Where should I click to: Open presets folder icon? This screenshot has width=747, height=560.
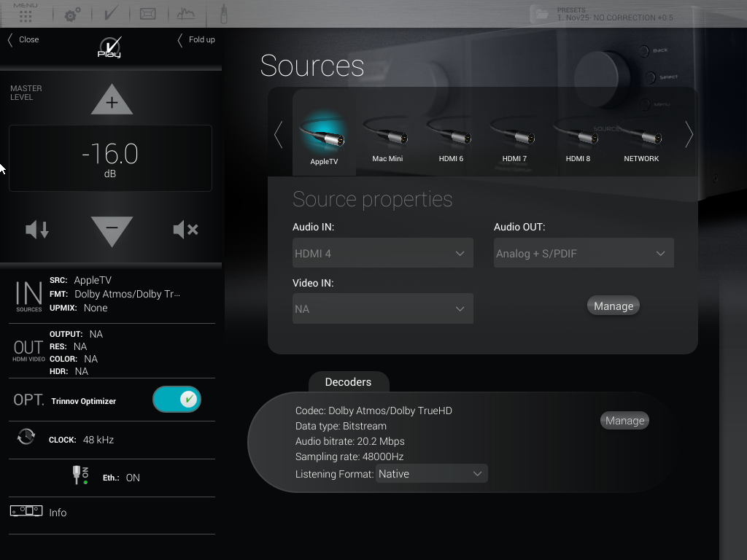(x=541, y=14)
